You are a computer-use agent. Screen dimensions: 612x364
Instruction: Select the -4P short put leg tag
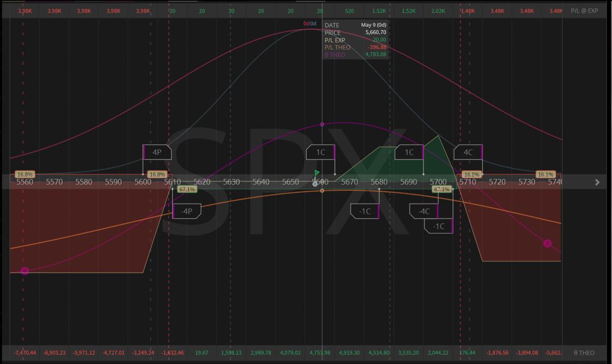click(186, 211)
